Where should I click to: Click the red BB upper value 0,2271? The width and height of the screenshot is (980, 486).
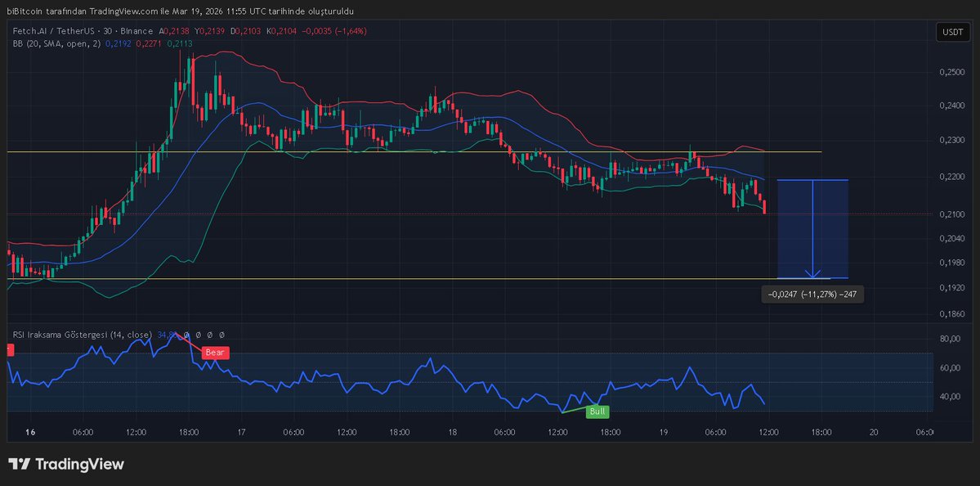tap(150, 43)
